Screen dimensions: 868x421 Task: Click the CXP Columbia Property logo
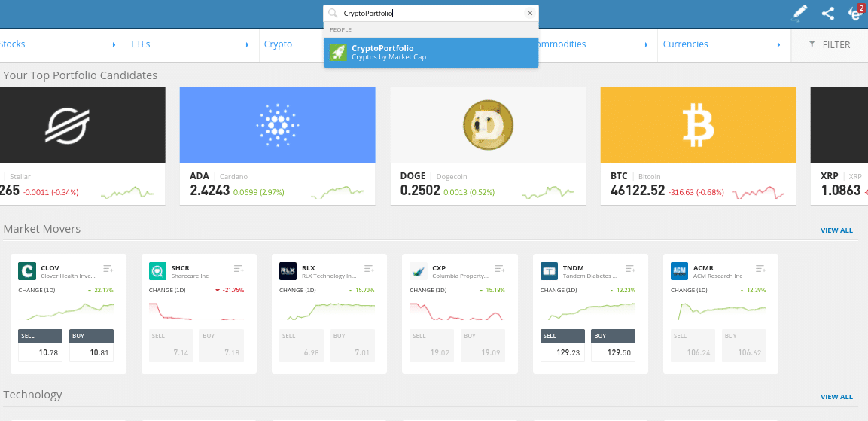(x=419, y=271)
